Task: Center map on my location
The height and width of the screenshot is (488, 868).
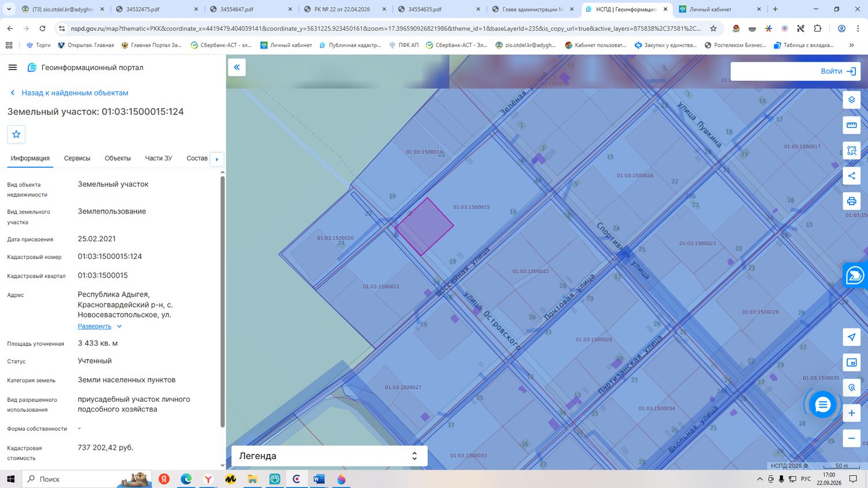Action: click(851, 337)
